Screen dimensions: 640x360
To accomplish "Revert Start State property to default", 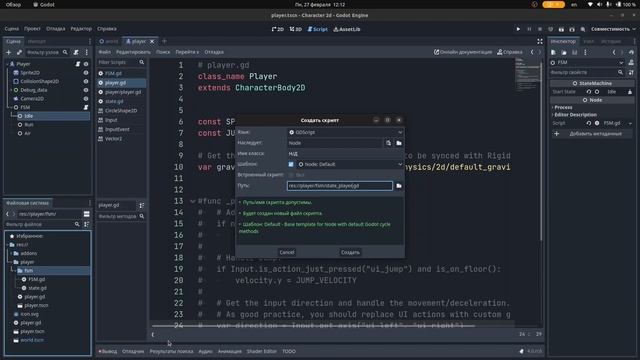I will [589, 92].
